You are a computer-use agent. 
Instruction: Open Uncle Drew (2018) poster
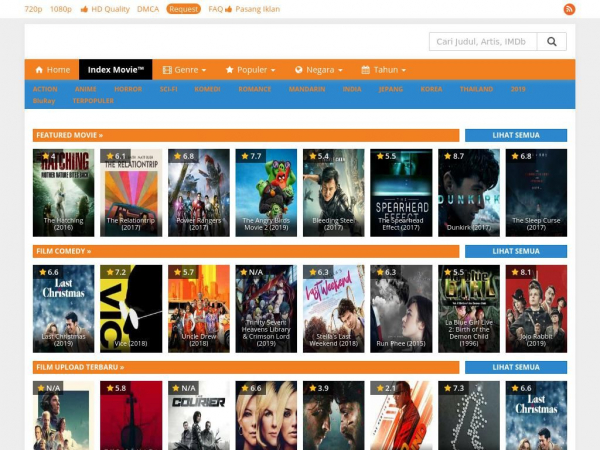coord(199,309)
